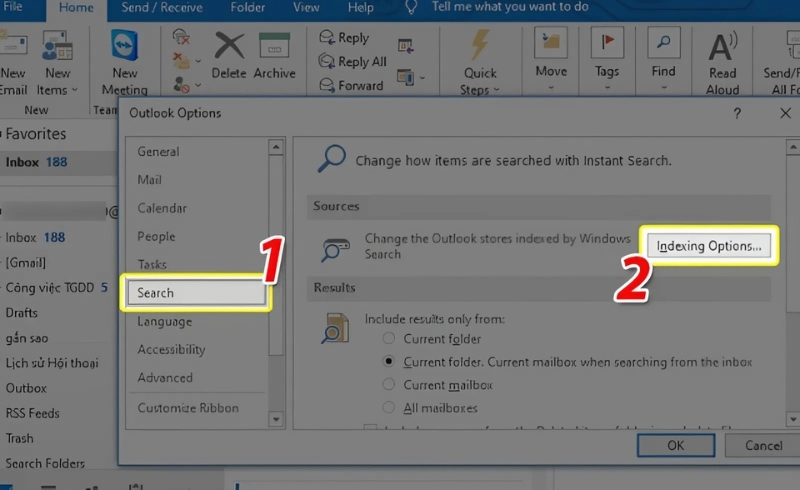Click the Tags flag icon
Viewport: 800px width, 490px height.
pyautogui.click(x=606, y=46)
